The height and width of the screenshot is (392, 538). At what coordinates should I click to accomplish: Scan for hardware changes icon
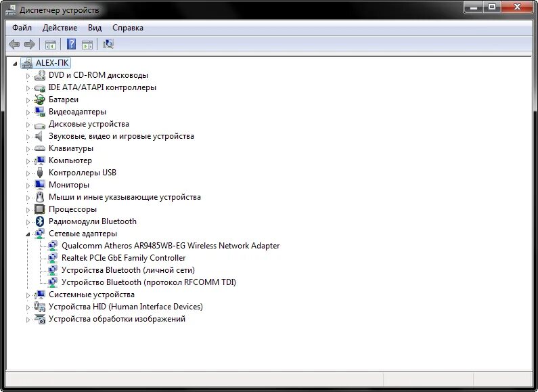(108, 44)
